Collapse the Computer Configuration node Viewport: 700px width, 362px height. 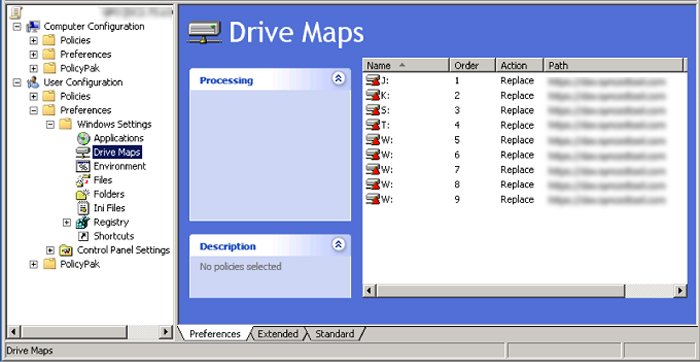coord(17,27)
